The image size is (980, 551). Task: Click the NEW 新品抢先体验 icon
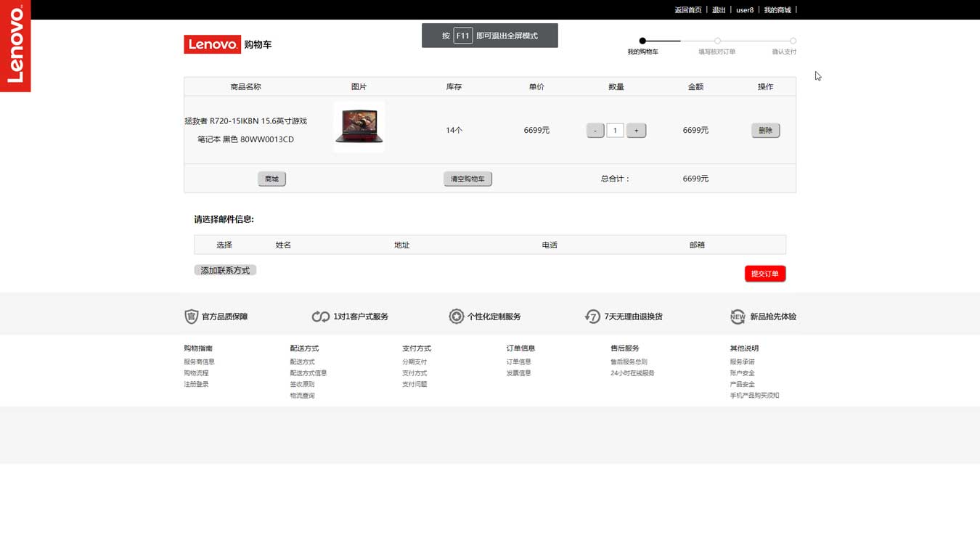[738, 317]
